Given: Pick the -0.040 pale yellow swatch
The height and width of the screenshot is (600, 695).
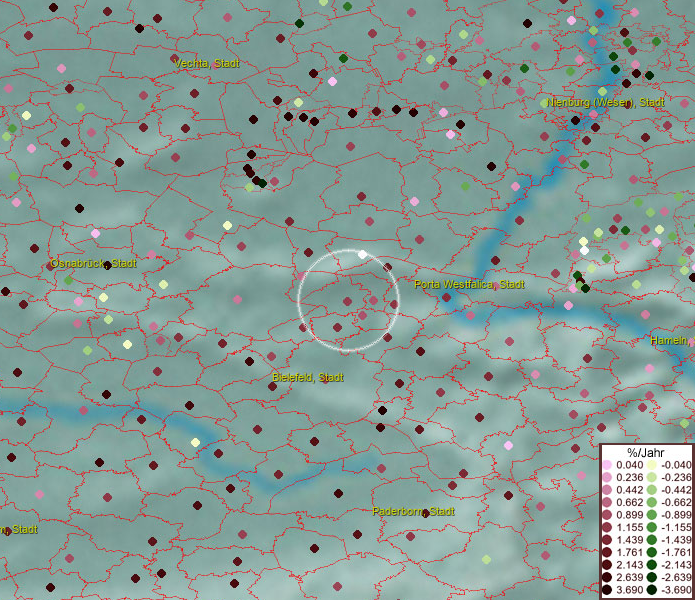Looking at the screenshot, I should (652, 465).
